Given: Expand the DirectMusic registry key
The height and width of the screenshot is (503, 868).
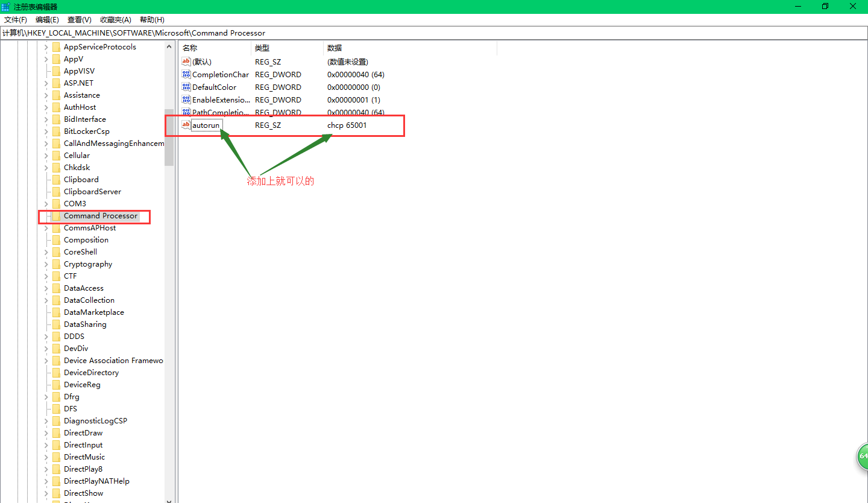Looking at the screenshot, I should pos(46,457).
